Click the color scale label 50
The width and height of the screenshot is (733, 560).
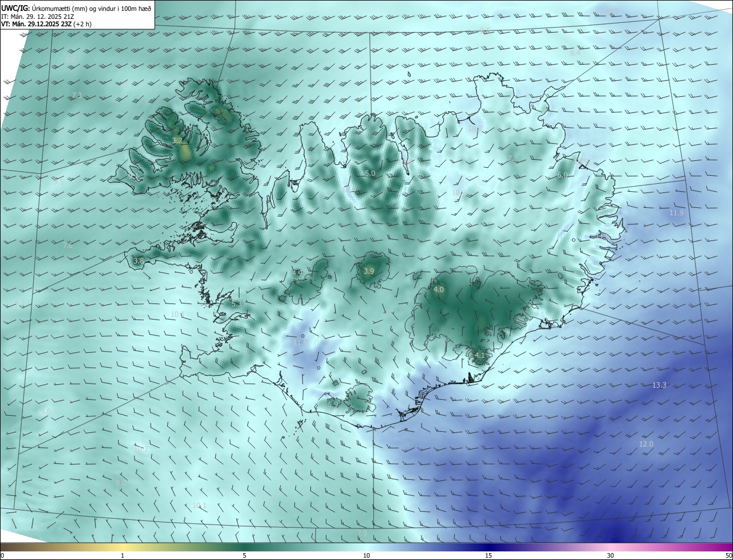tap(728, 556)
